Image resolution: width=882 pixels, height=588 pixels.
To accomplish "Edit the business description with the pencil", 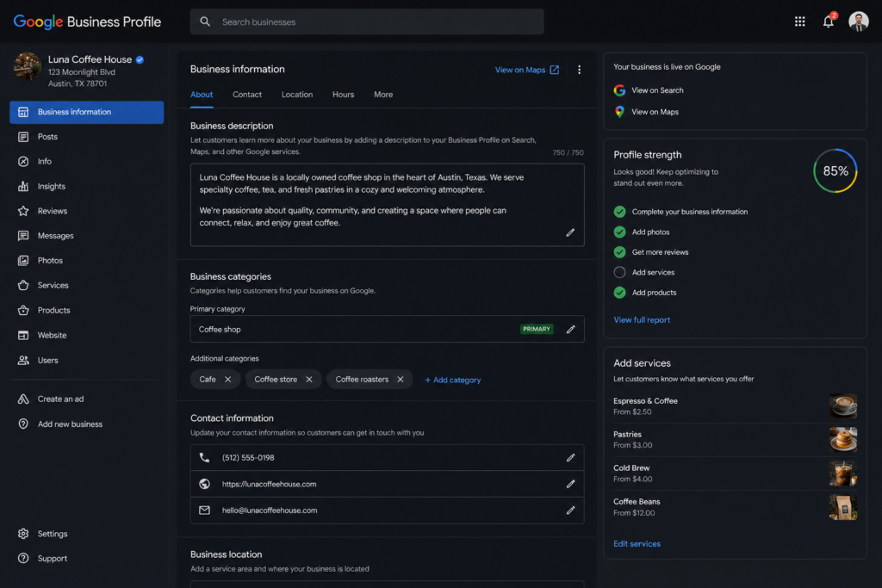I will 570,232.
